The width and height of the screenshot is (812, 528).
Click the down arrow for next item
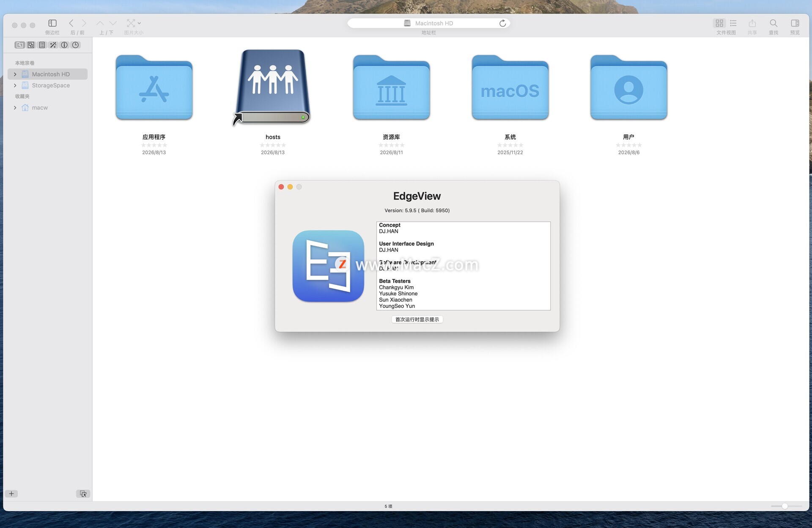click(x=113, y=23)
